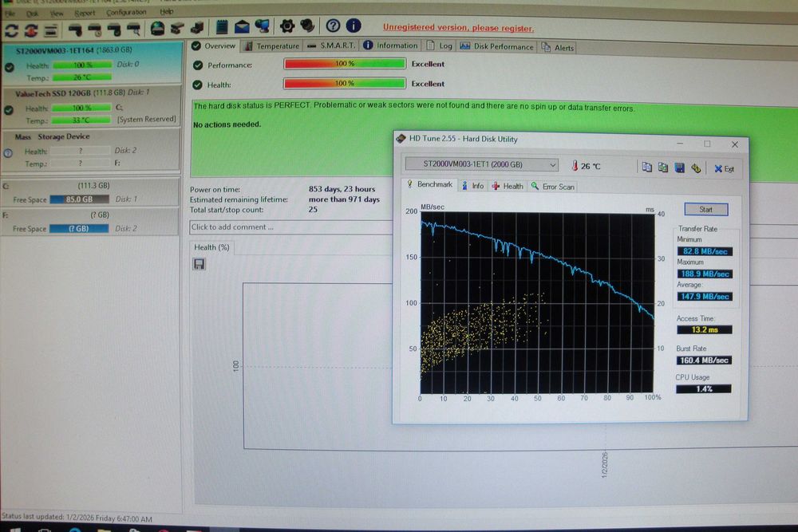Click the 1.4% CPU usage value

tap(703, 388)
